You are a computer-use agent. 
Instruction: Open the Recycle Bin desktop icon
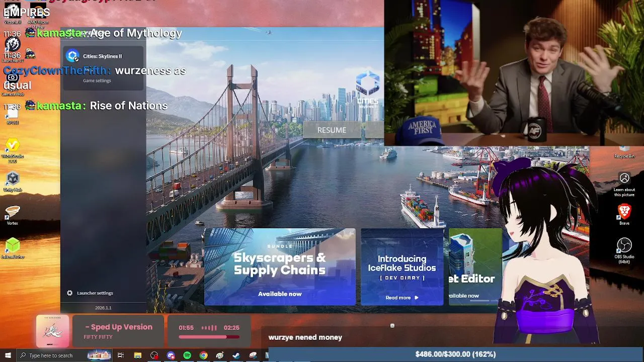(624, 152)
